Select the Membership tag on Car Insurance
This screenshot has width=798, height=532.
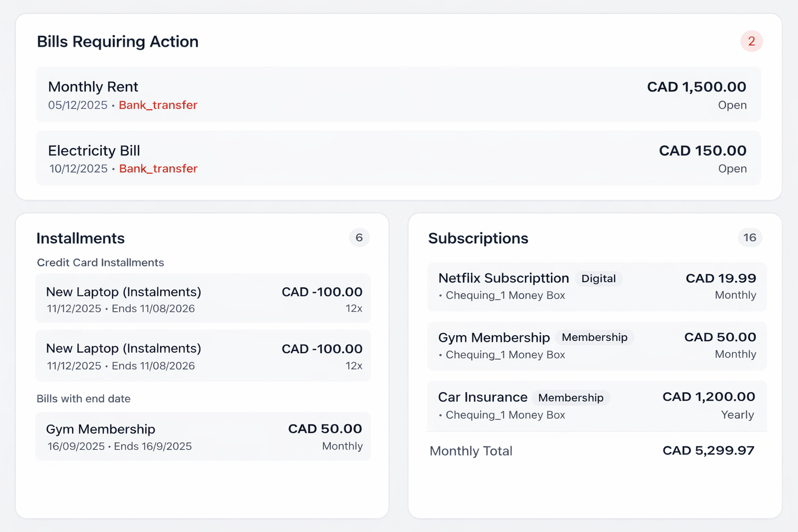(x=571, y=397)
